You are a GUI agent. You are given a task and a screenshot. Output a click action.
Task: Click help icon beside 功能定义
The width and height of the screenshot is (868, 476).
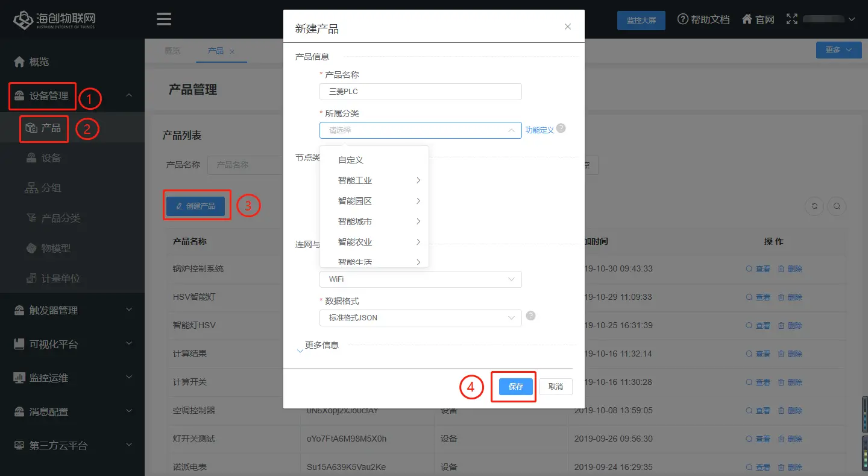click(x=561, y=129)
